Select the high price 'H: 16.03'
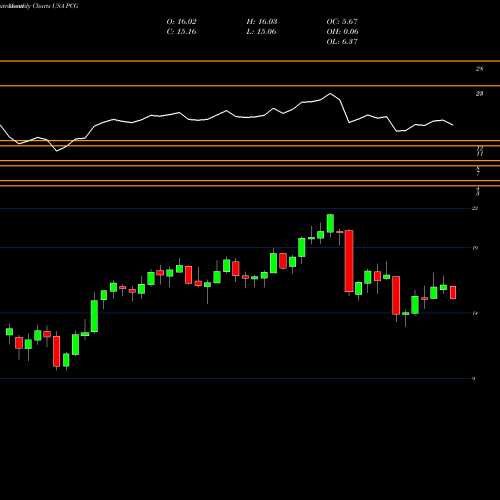Image resolution: width=500 pixels, height=500 pixels. 262,22
